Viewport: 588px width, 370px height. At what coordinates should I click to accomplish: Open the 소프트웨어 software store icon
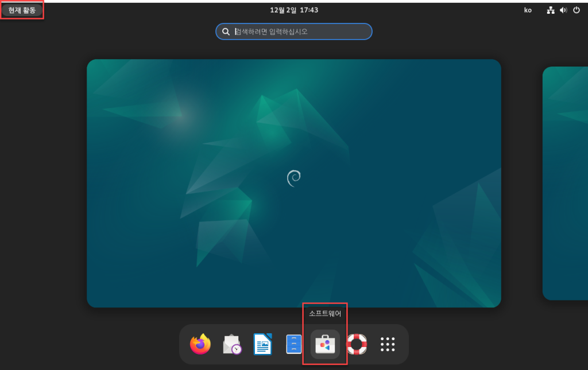(325, 344)
